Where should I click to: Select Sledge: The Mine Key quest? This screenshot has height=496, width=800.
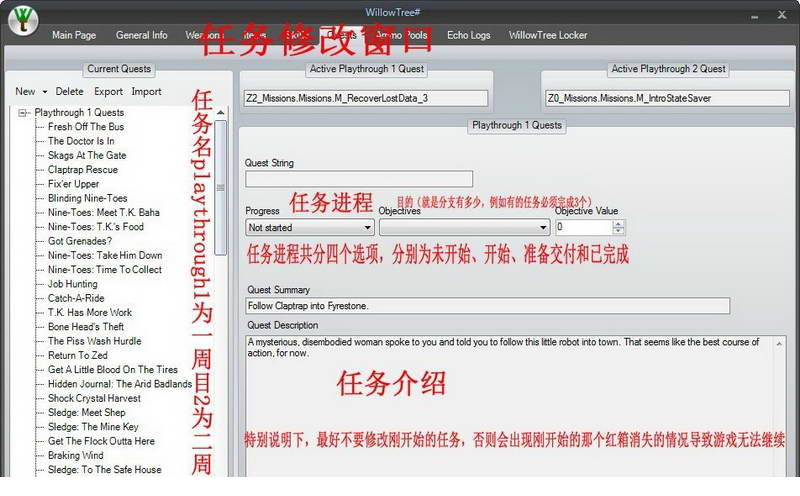point(93,427)
